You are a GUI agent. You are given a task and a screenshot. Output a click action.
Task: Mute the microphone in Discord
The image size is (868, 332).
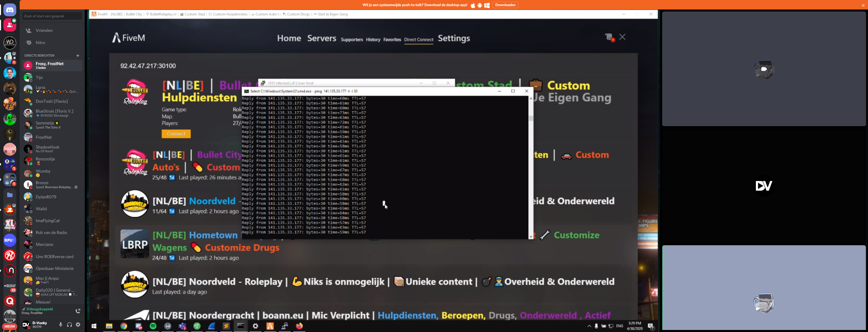coord(61,325)
